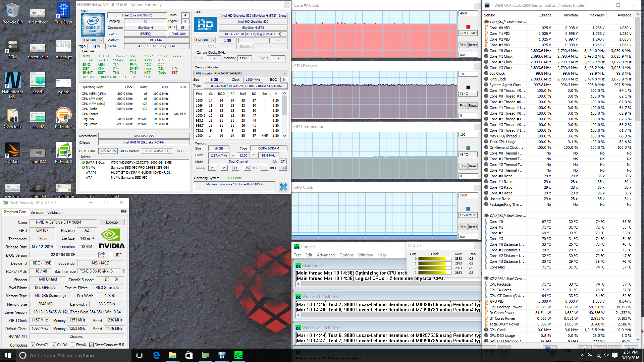
Task: Open the Advanced menu in Prime95
Action: tap(325, 255)
